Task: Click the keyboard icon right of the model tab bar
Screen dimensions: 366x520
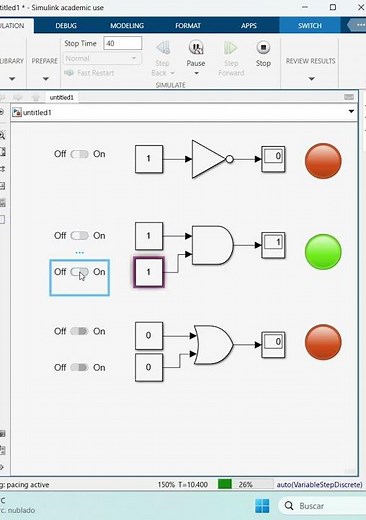Action: click(x=349, y=97)
